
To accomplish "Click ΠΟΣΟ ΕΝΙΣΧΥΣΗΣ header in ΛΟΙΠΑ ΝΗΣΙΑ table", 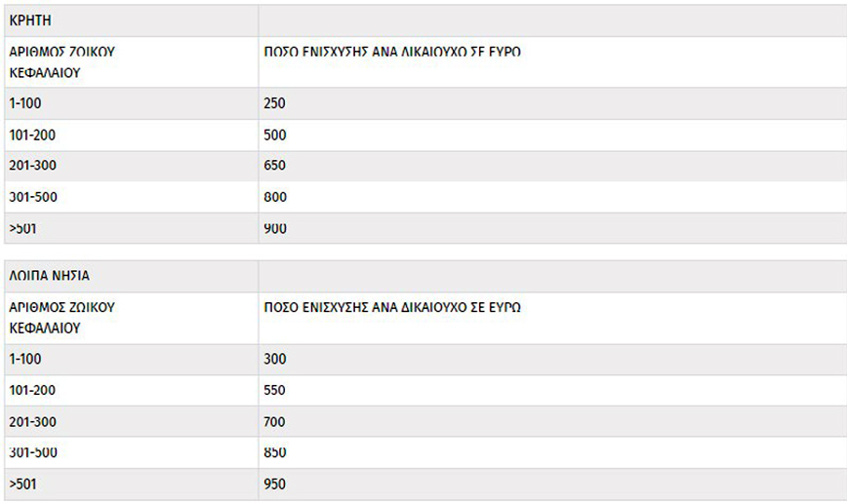I will [392, 307].
